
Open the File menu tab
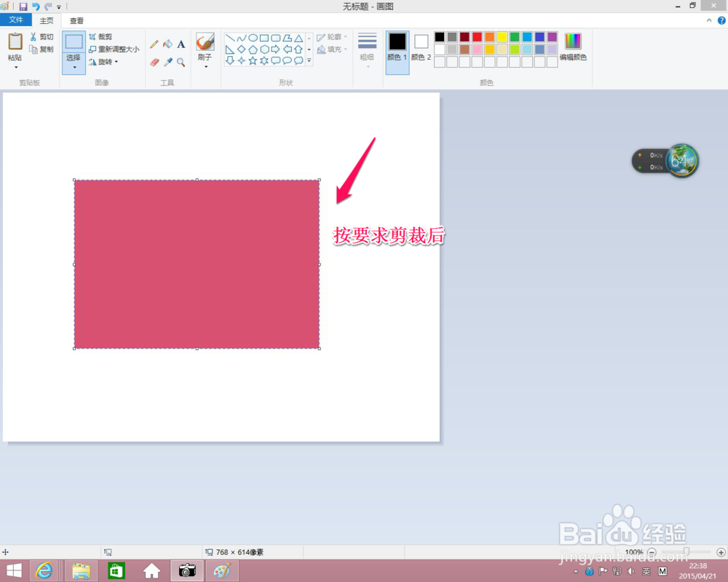(16, 20)
